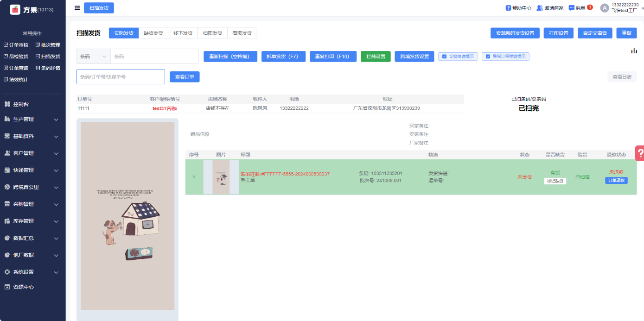
Task: Click the bar chart statistics icon
Action: (x=634, y=51)
